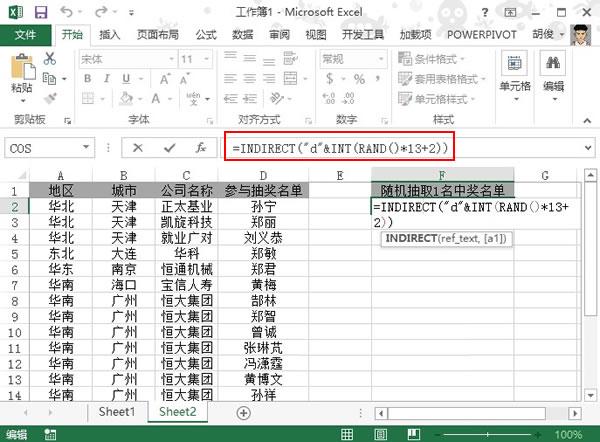This screenshot has width=600, height=442.
Task: Toggle align text right icon
Action: point(269,79)
